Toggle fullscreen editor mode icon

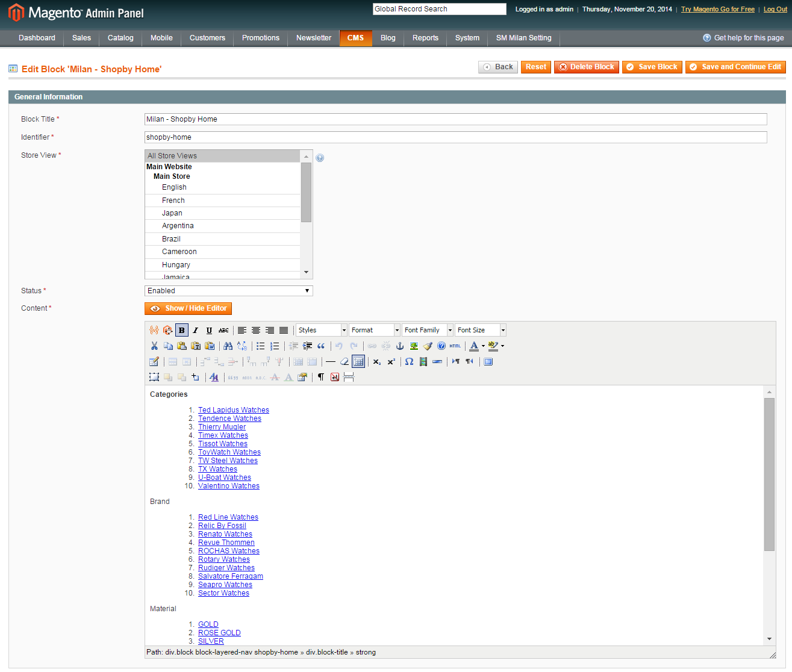(x=488, y=361)
